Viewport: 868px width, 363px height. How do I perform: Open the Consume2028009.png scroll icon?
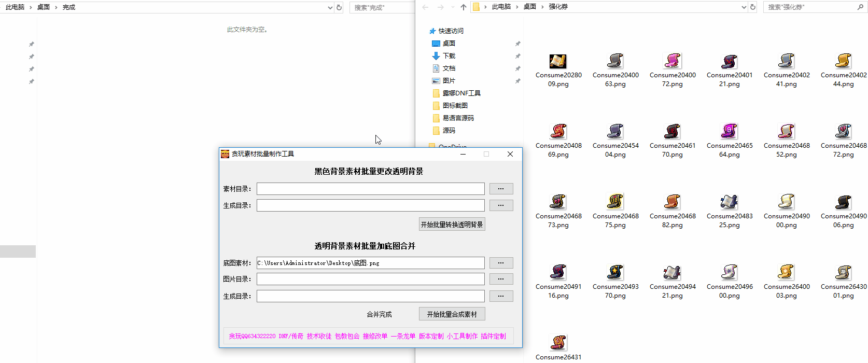click(x=558, y=61)
